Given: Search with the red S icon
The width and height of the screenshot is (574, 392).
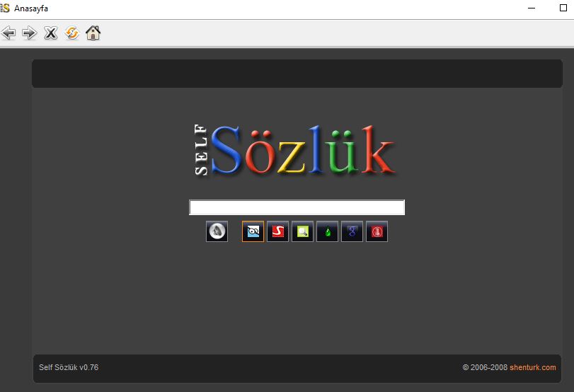Looking at the screenshot, I should point(278,231).
